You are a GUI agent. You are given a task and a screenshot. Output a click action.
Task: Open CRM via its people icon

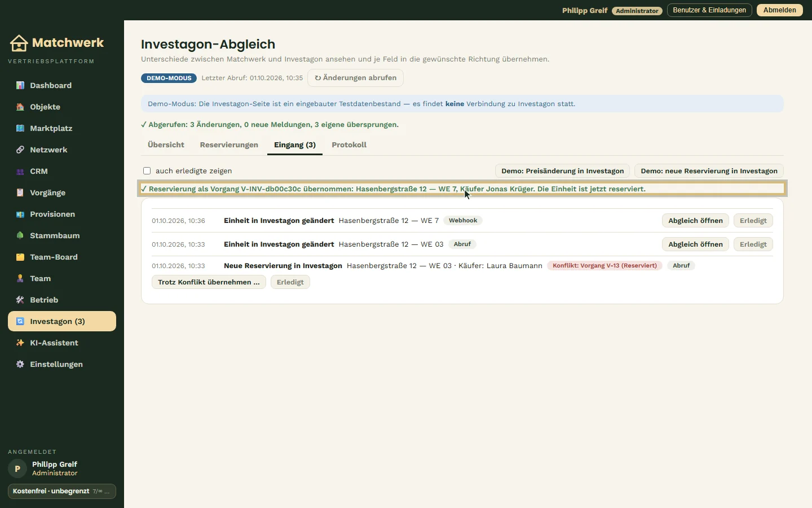20,171
